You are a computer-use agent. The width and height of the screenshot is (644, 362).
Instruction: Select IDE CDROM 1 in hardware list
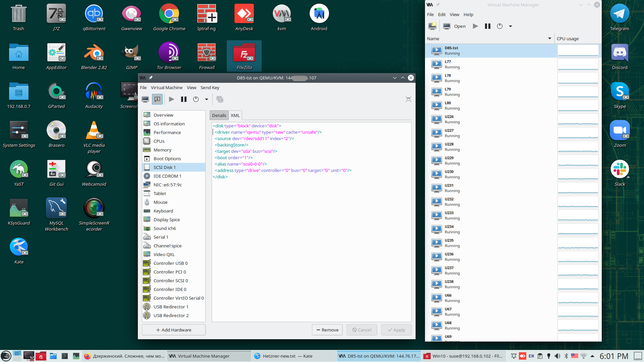pos(167,176)
